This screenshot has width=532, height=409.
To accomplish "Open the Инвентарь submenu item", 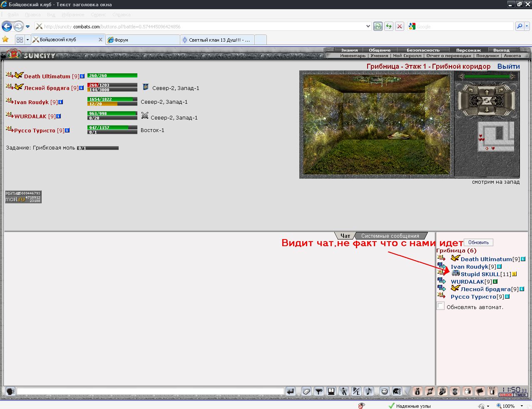I will click(353, 55).
